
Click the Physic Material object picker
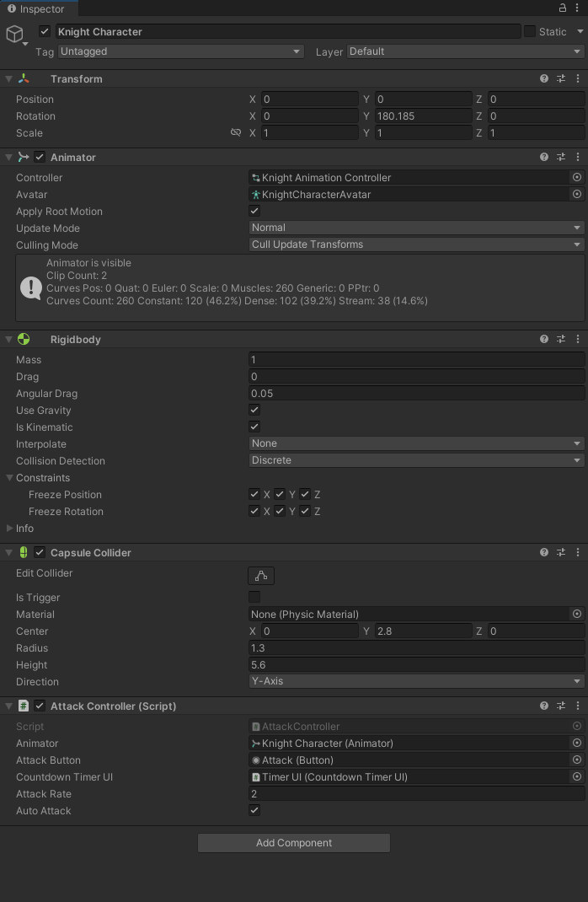pos(577,615)
